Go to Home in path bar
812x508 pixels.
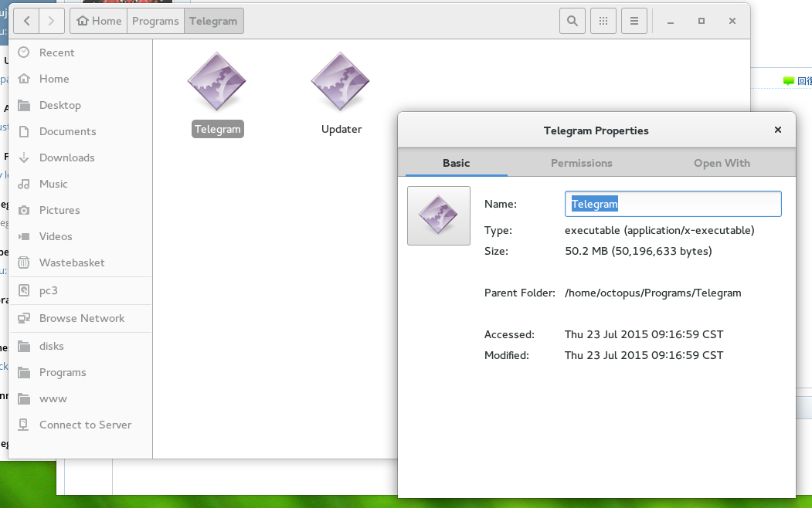pos(98,21)
